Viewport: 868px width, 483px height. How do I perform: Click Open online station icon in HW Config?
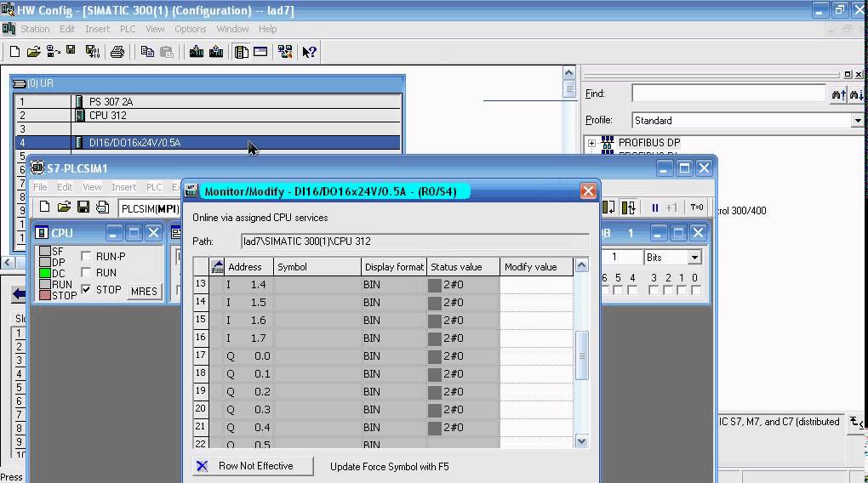53,52
